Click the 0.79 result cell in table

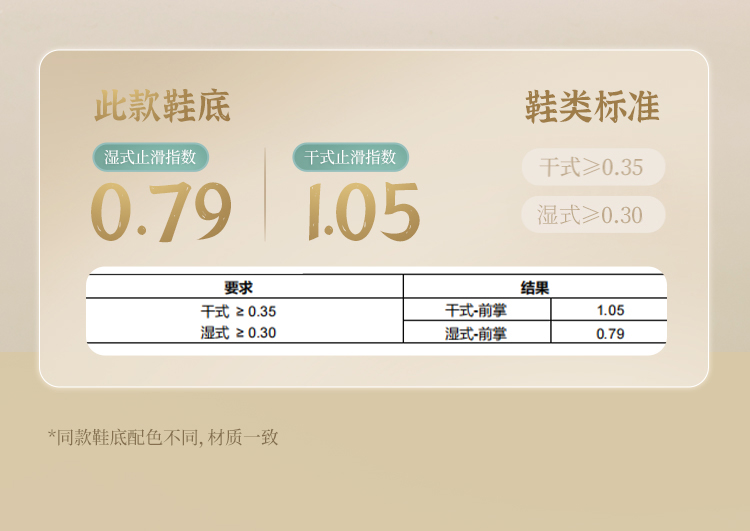click(x=610, y=333)
